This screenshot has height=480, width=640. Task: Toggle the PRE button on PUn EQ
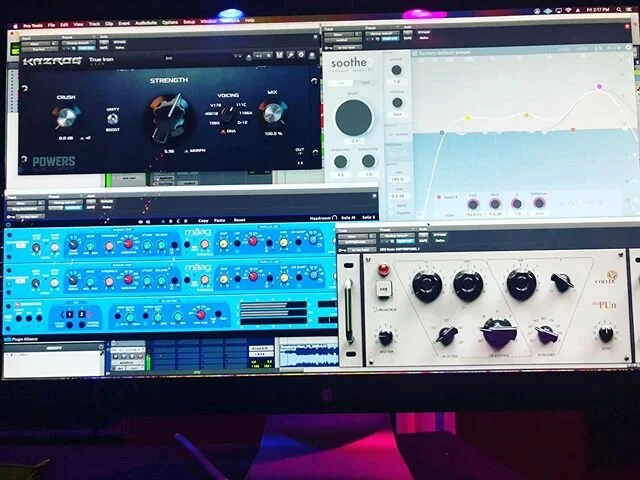384,288
